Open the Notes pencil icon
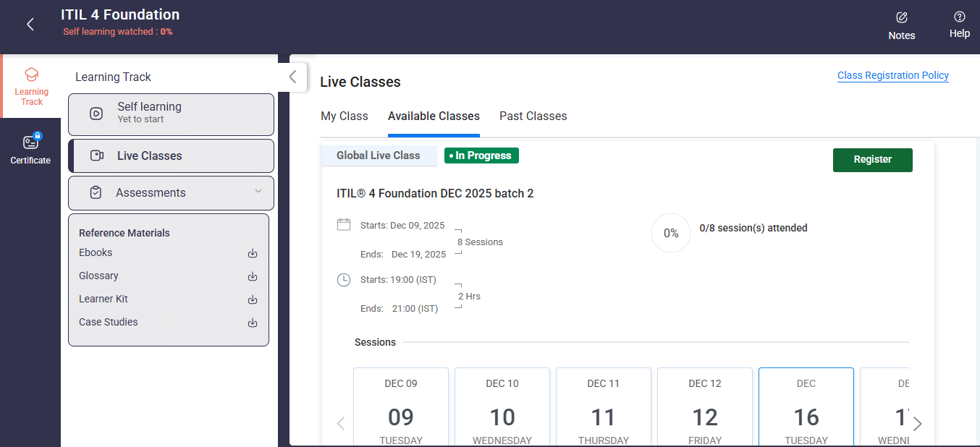 [901, 17]
